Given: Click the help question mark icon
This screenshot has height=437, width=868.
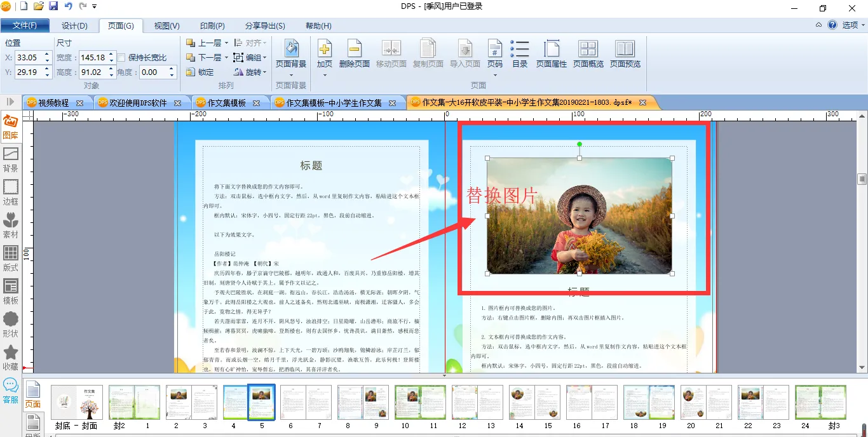Looking at the screenshot, I should (832, 25).
